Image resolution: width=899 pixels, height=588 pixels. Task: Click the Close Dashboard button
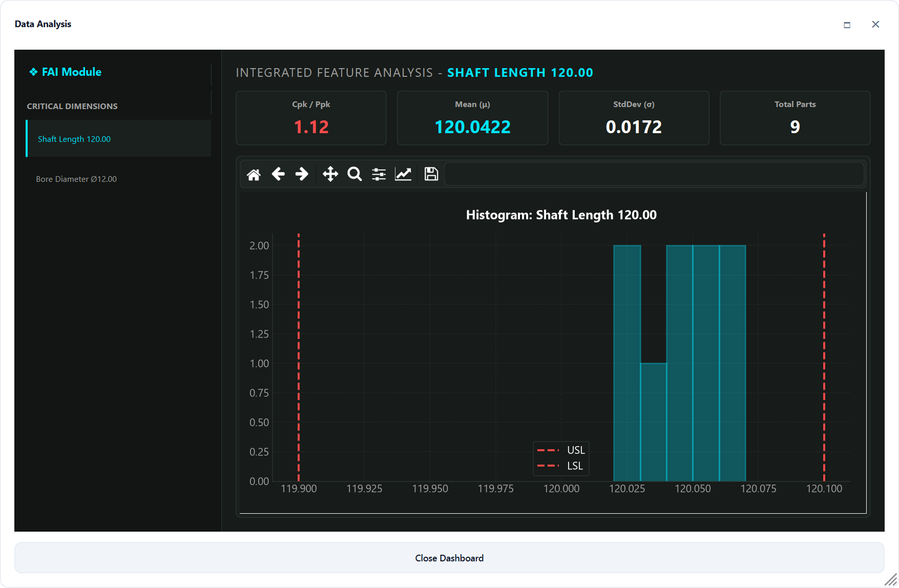(449, 558)
